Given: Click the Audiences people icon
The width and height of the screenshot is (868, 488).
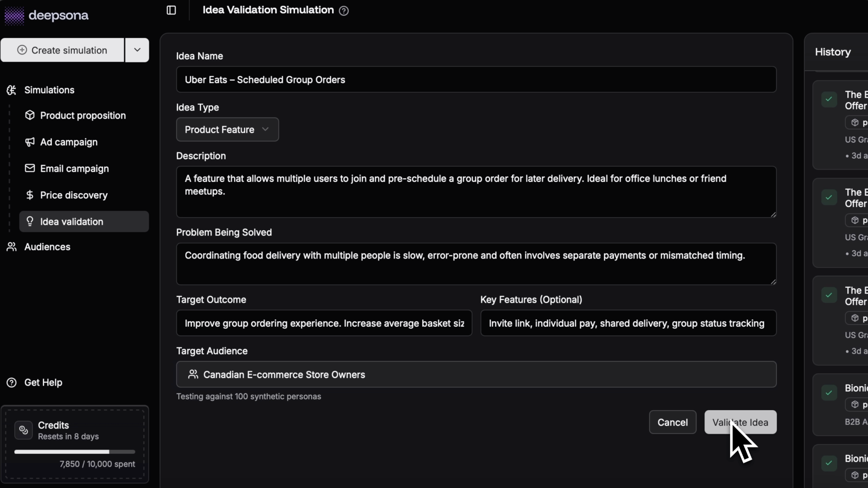Looking at the screenshot, I should click(12, 247).
